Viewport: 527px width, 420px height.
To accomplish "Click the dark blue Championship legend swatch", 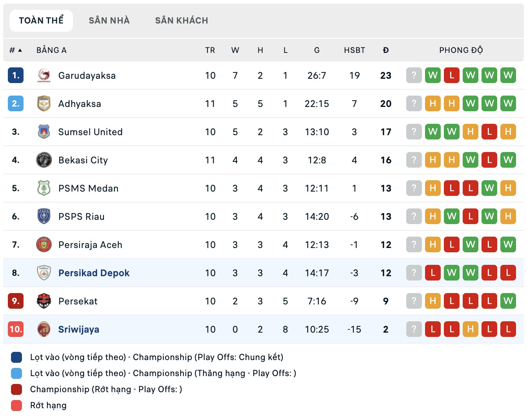I will (x=16, y=357).
